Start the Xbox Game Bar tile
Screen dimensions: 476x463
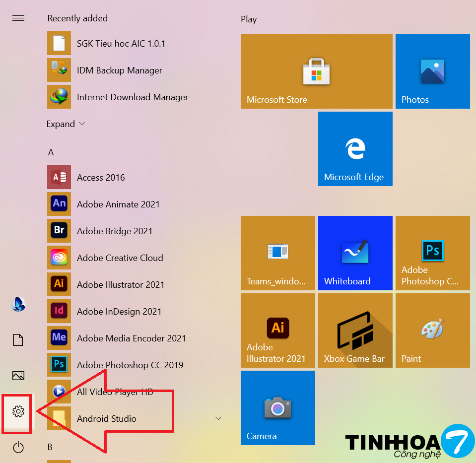pyautogui.click(x=355, y=330)
